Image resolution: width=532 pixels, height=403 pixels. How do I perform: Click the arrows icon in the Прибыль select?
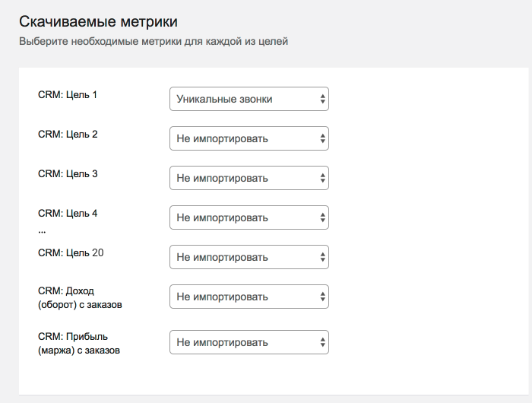click(x=322, y=341)
